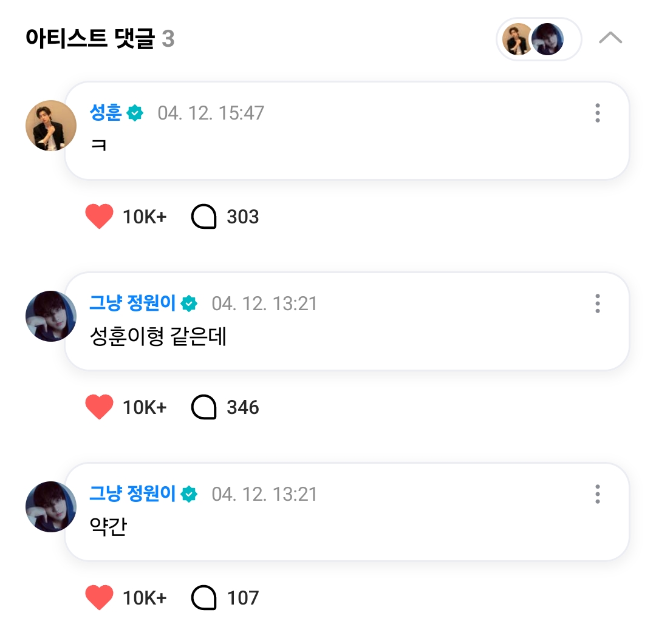The image size is (656, 644).
Task: Click the 아티스트 댓글 3 heading
Action: (x=100, y=39)
